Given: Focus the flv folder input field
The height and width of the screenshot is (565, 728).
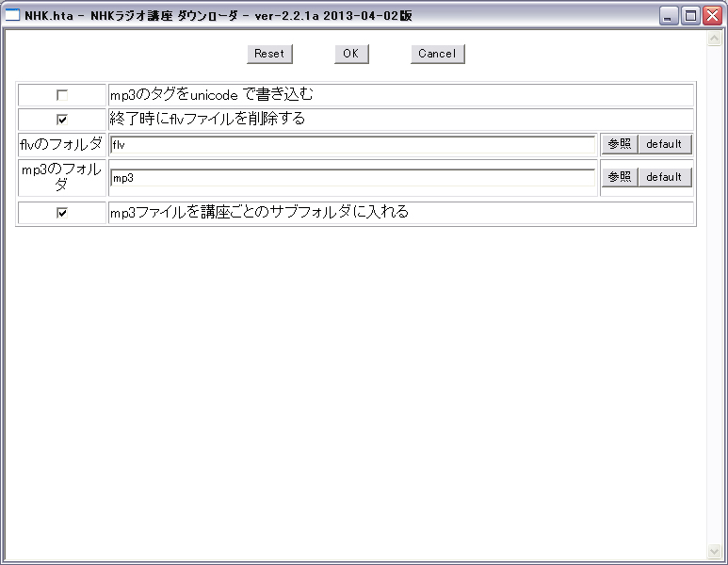Looking at the screenshot, I should click(x=353, y=145).
